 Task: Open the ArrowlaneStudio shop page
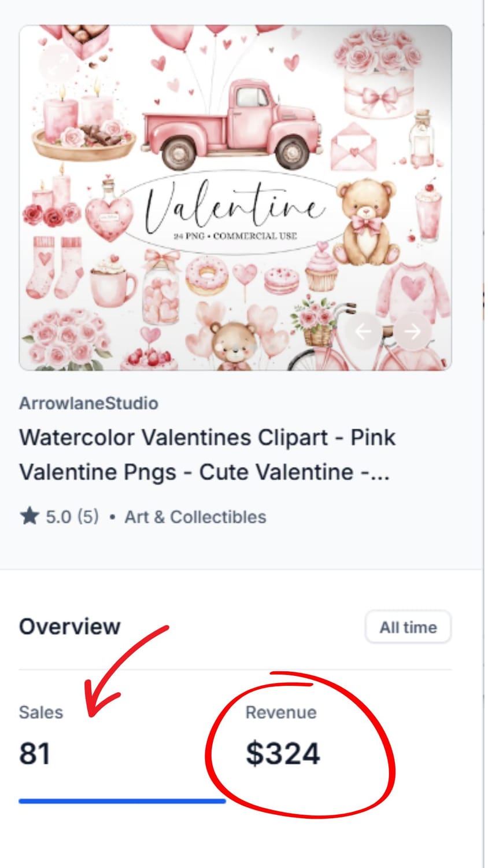(x=88, y=403)
